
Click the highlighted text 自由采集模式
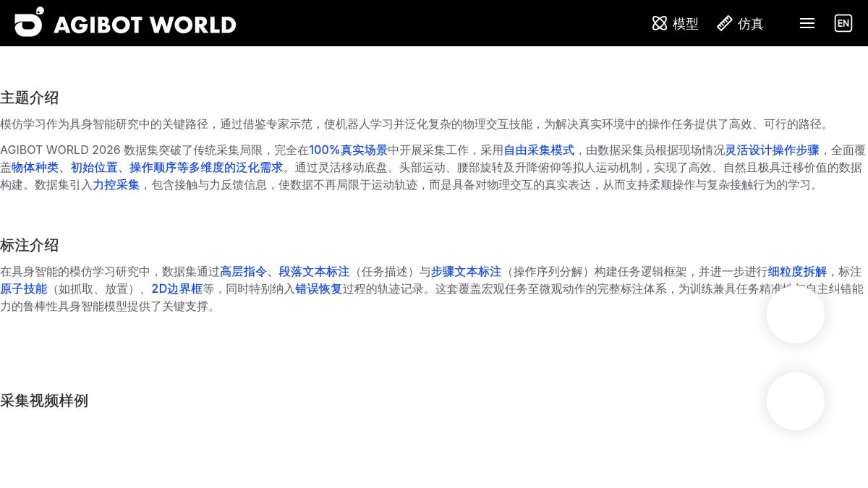point(539,150)
